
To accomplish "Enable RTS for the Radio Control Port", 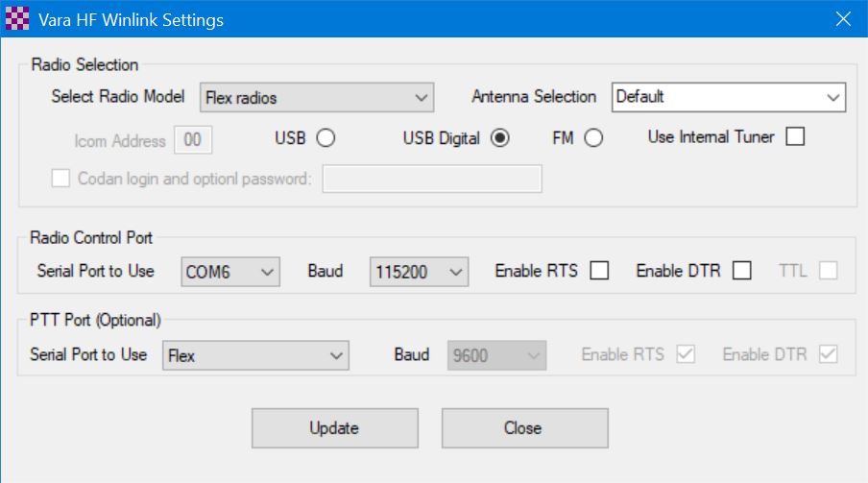I will pos(599,270).
